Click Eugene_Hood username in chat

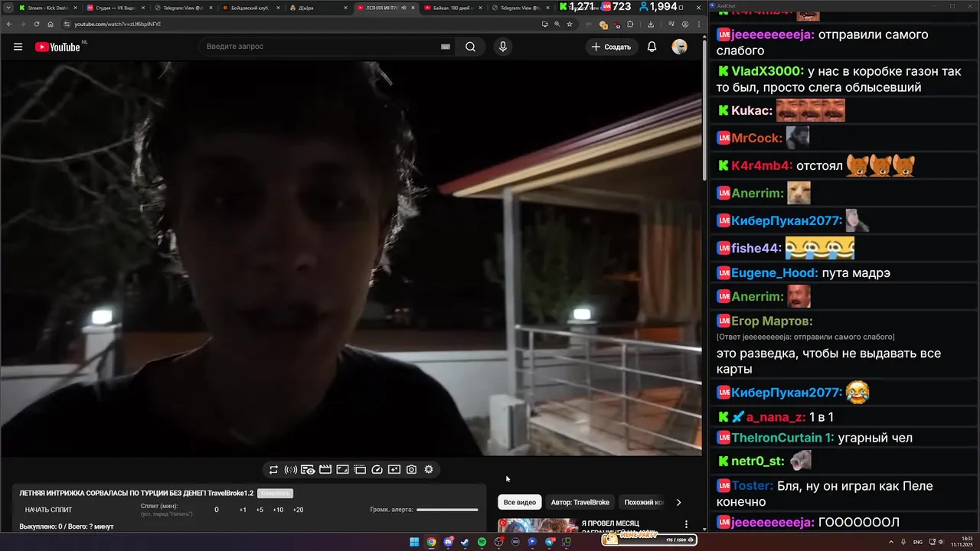775,272
